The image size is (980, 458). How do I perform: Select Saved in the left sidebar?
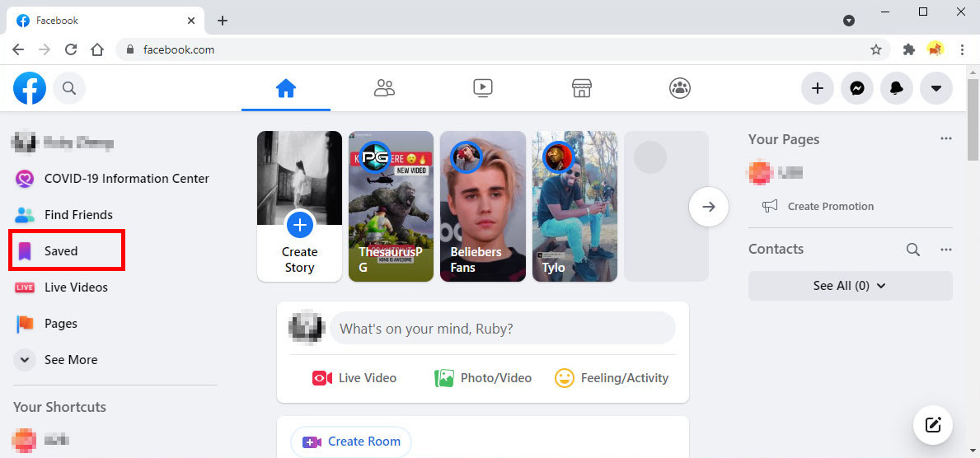pos(61,251)
